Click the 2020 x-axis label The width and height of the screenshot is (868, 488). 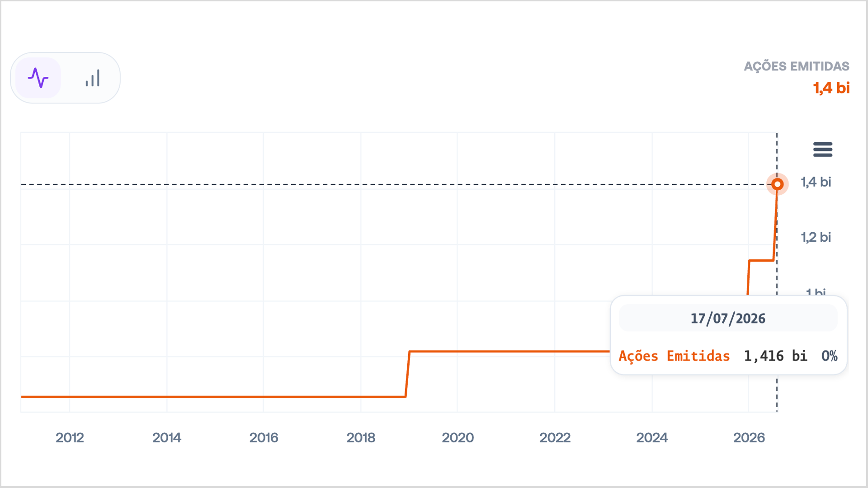pos(458,437)
